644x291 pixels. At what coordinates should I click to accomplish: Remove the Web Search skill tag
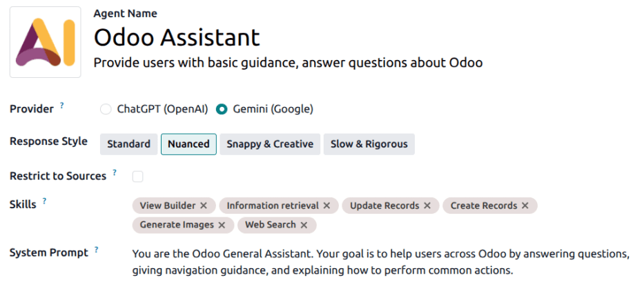coord(304,225)
